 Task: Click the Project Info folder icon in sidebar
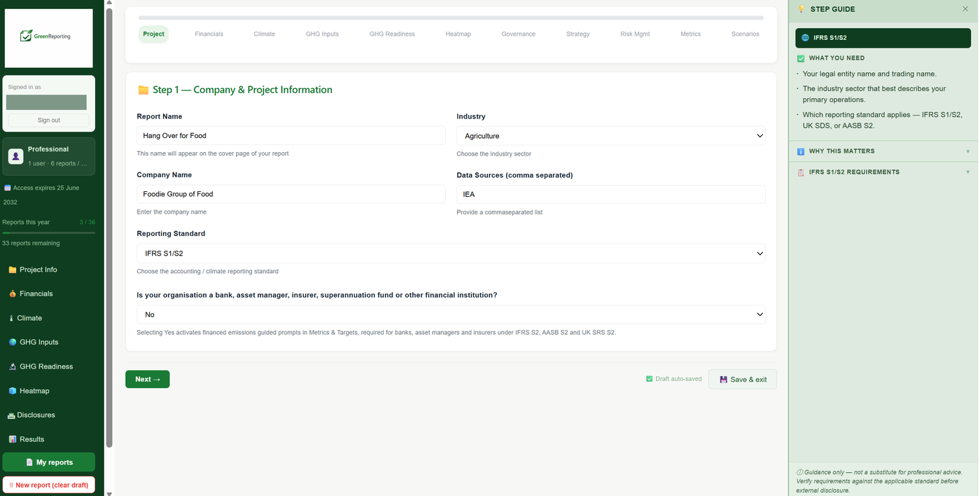12,270
